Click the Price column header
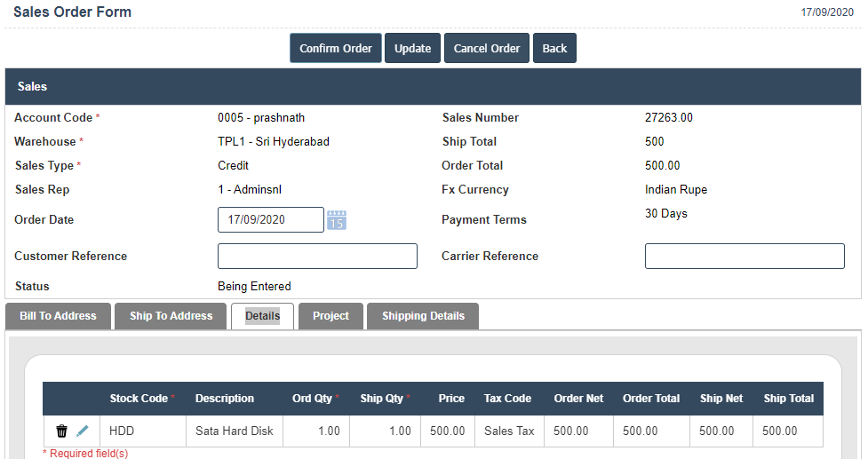The height and width of the screenshot is (459, 868). tap(451, 399)
